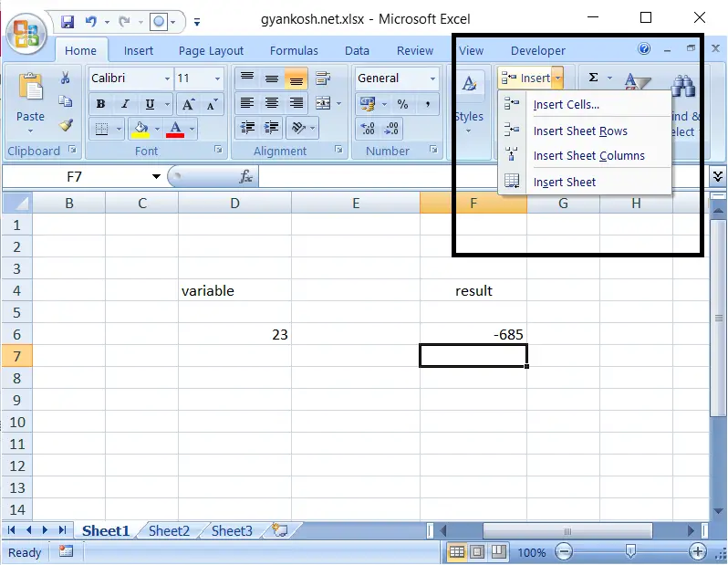Open the font size 11 dropdown

point(217,78)
